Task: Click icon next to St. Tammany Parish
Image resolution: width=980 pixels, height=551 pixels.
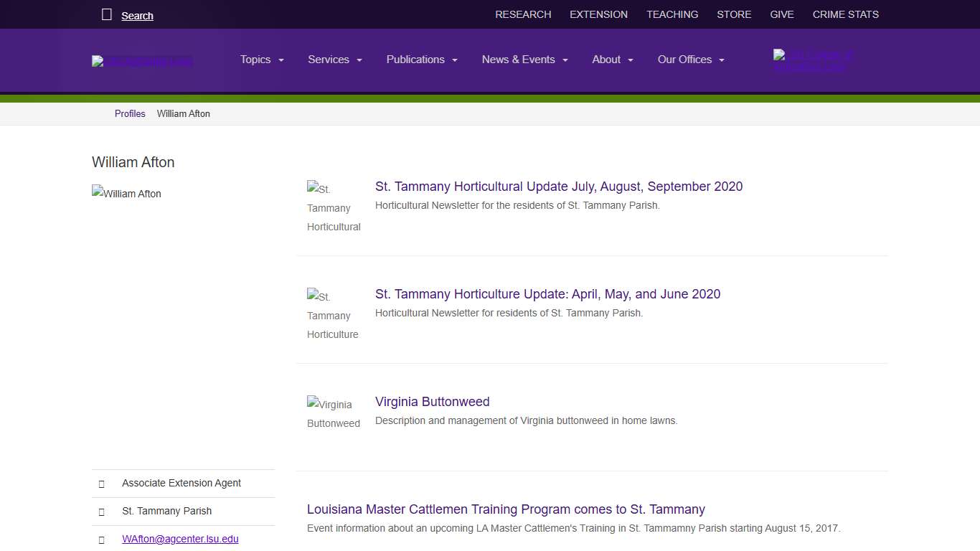Action: (x=101, y=512)
